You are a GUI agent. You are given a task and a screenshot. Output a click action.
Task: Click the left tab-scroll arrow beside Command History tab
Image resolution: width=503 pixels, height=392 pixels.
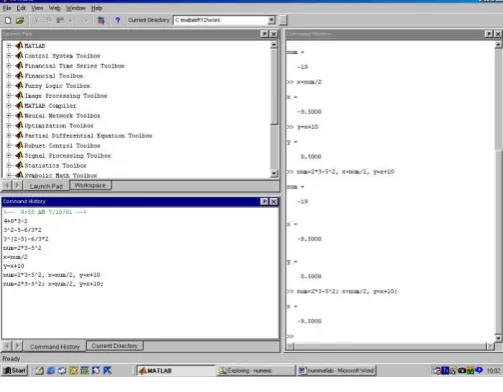point(7,346)
